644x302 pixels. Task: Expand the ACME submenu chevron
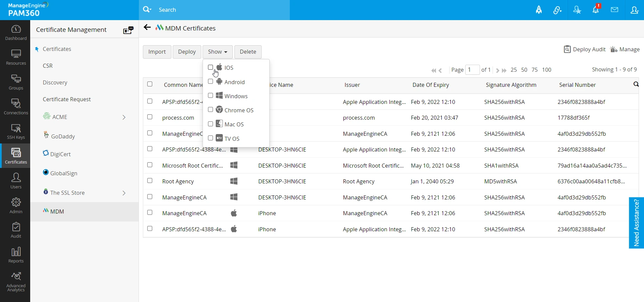(x=124, y=117)
